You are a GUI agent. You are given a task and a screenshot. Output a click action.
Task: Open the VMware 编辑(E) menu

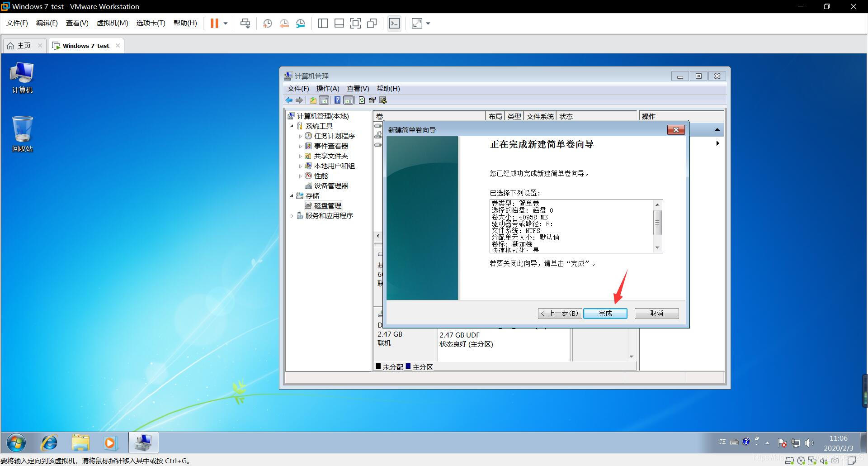point(47,23)
